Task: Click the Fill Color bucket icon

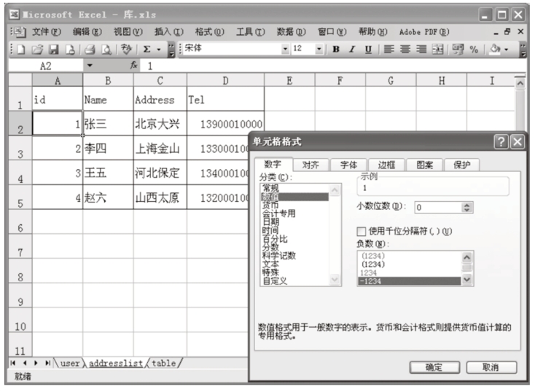Action: pyautogui.click(x=495, y=50)
